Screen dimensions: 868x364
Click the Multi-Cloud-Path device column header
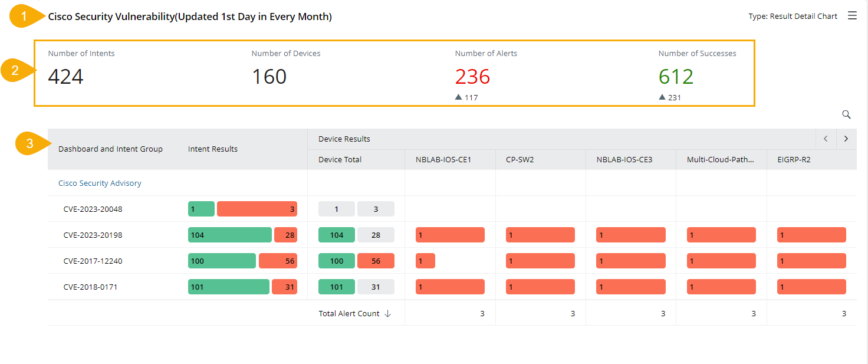point(721,159)
